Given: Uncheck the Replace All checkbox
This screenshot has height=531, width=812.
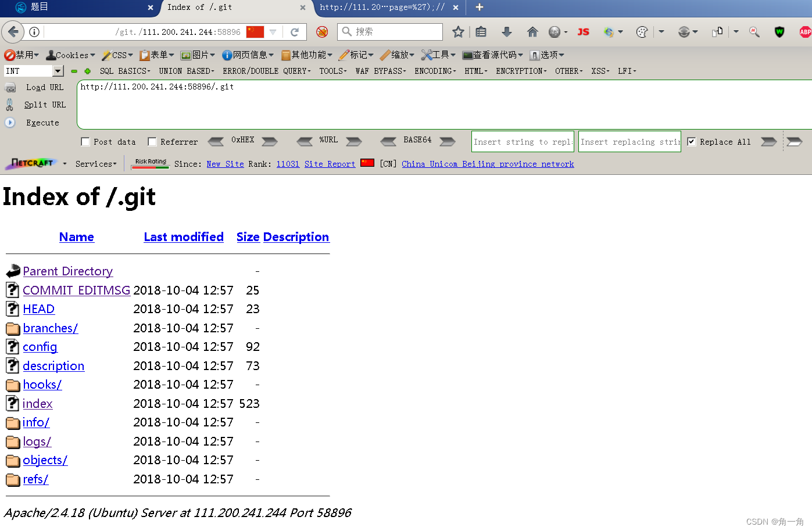Looking at the screenshot, I should [691, 142].
